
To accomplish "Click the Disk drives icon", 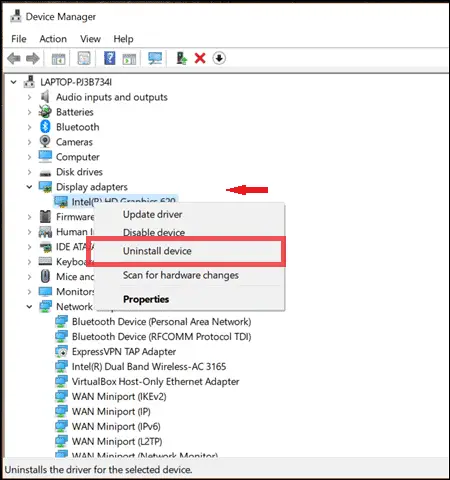I will [45, 173].
